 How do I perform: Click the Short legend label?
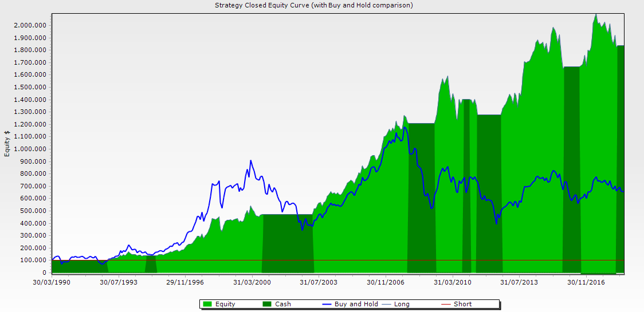[x=463, y=304]
